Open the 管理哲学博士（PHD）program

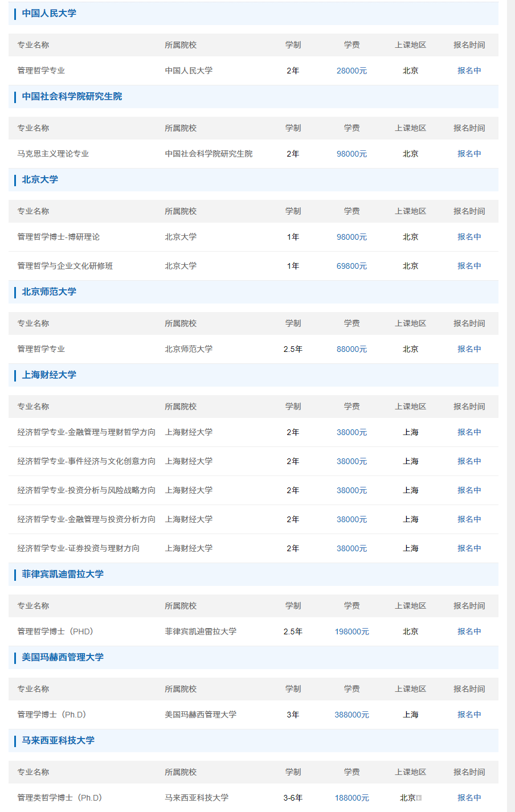pos(55,631)
